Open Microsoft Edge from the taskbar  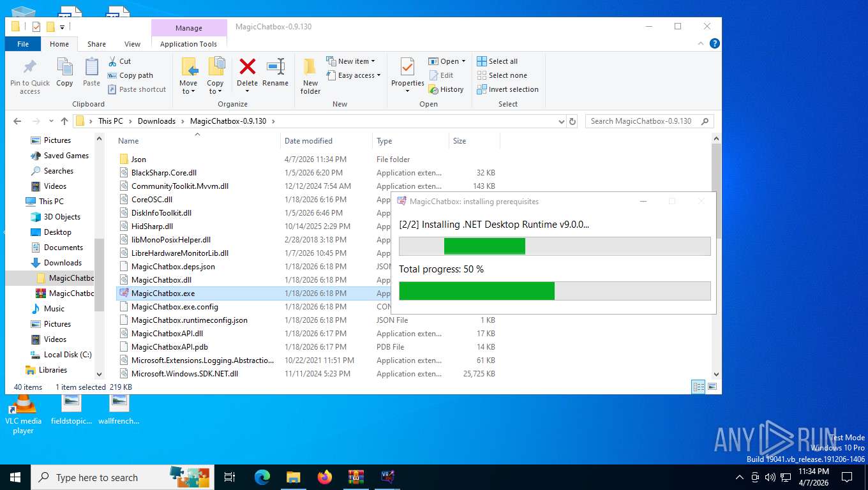coord(262,477)
